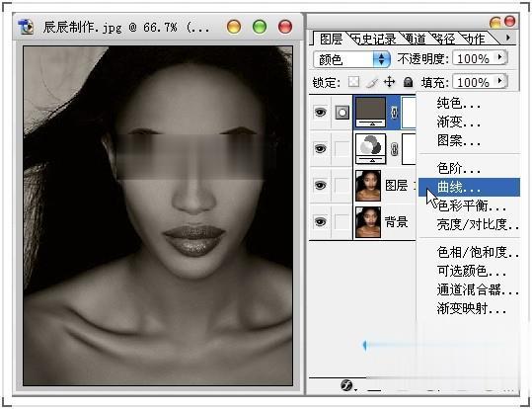Open the panel flyout menu arrow
Viewport: 532px width, 409px height.
(x=508, y=38)
